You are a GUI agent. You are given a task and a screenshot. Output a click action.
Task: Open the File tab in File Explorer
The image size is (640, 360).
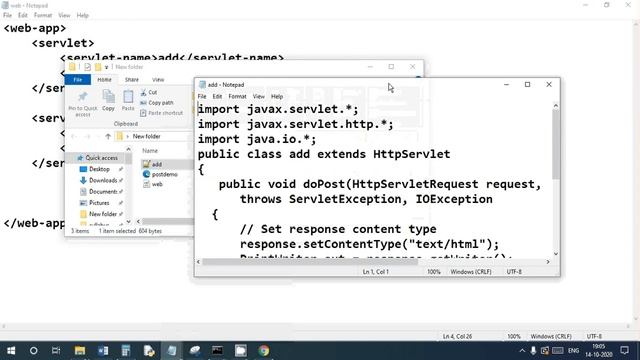pos(78,80)
